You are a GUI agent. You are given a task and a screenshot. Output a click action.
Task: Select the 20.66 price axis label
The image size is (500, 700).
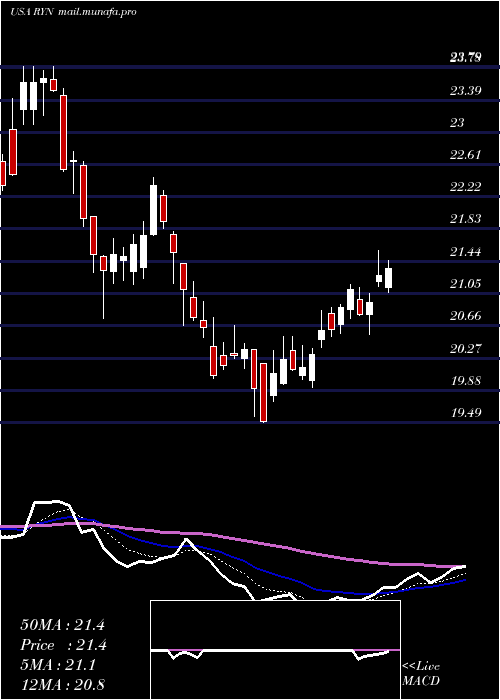coord(466,316)
